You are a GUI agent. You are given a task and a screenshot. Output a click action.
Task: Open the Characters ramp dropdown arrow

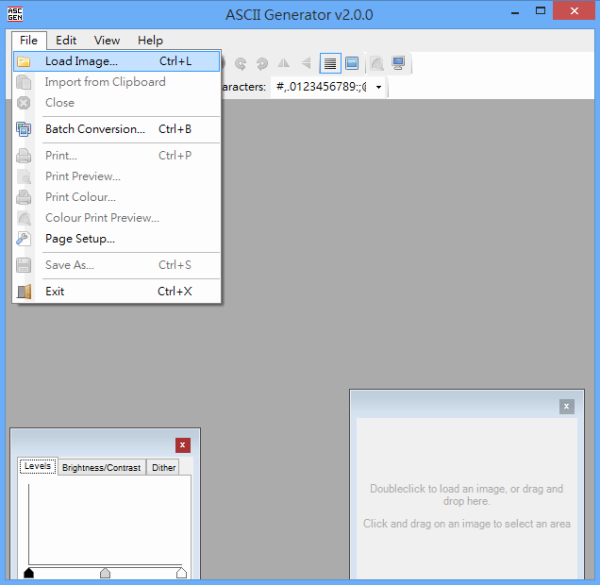tap(378, 87)
